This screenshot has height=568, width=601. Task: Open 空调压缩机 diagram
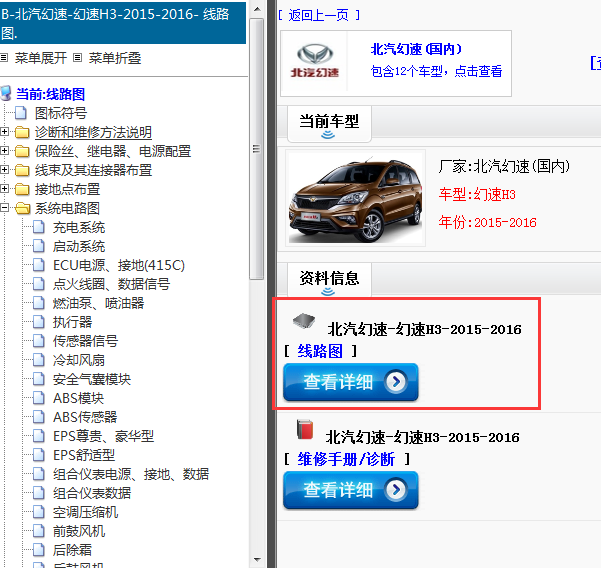[x=85, y=512]
